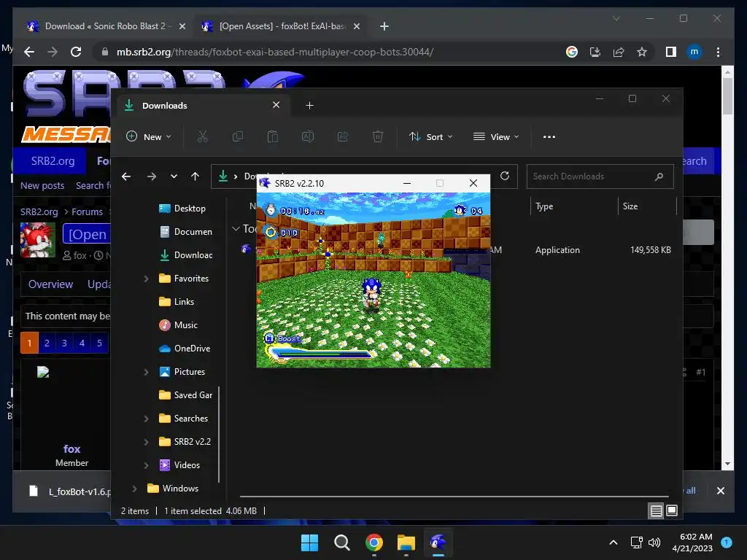Go up one folder level
Viewport: 747px width, 560px height.
(195, 176)
